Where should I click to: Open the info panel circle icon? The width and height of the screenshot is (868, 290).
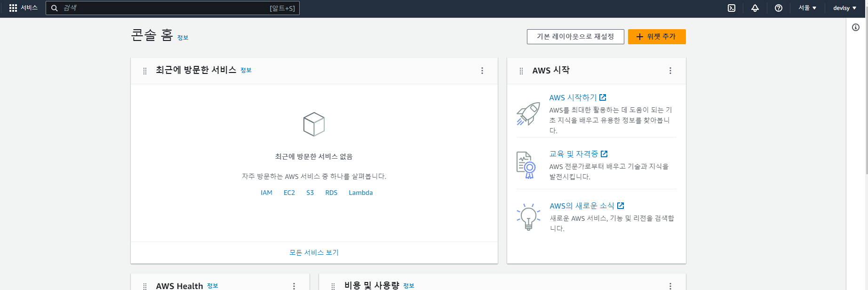(x=856, y=27)
